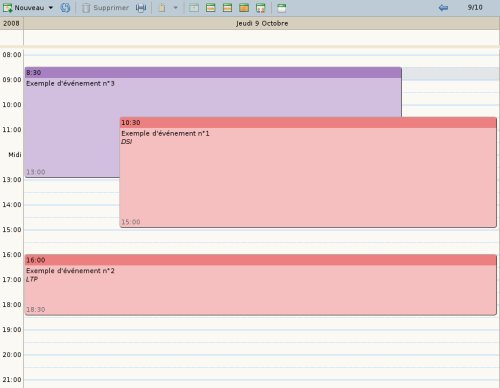The image size is (500, 388).
Task: Refresh the calendar with the blue globe icon
Action: pos(65,8)
